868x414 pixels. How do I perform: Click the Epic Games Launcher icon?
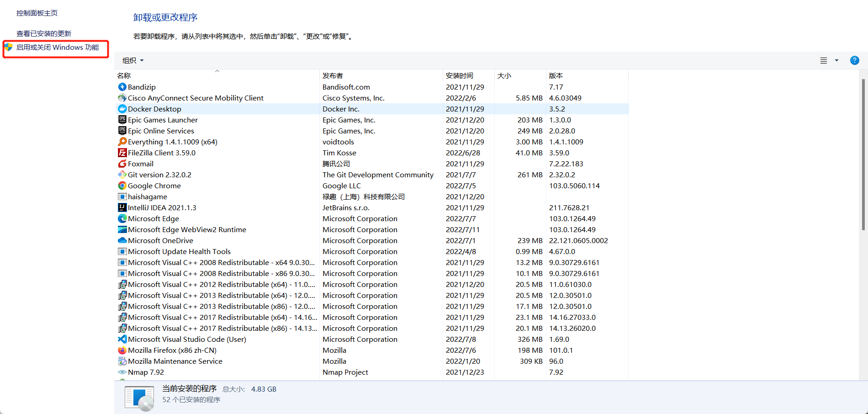(122, 120)
